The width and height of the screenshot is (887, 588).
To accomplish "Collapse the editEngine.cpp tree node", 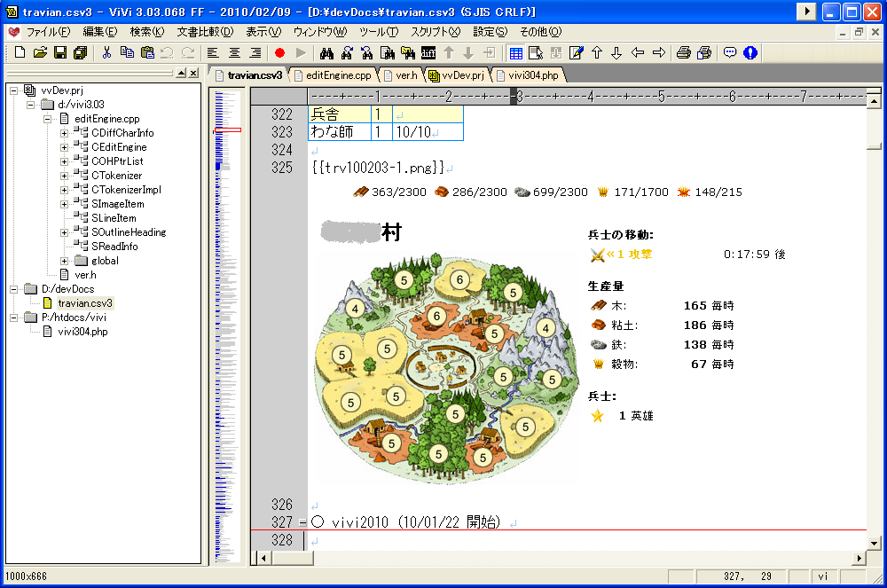I will pos(48,119).
